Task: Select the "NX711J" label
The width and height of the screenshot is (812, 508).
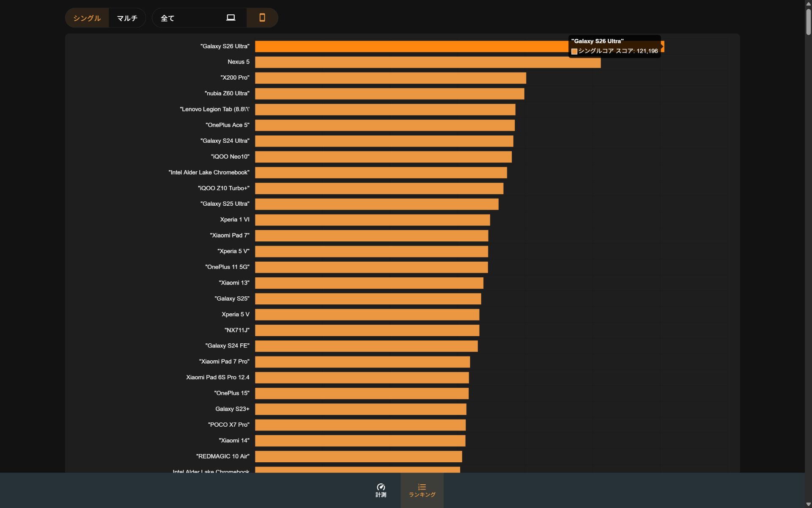Action: point(237,330)
